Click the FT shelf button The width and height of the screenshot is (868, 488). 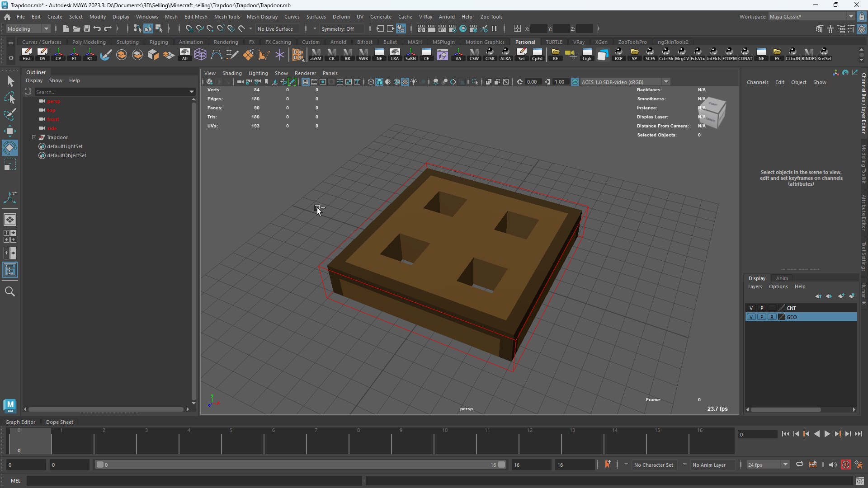click(74, 54)
